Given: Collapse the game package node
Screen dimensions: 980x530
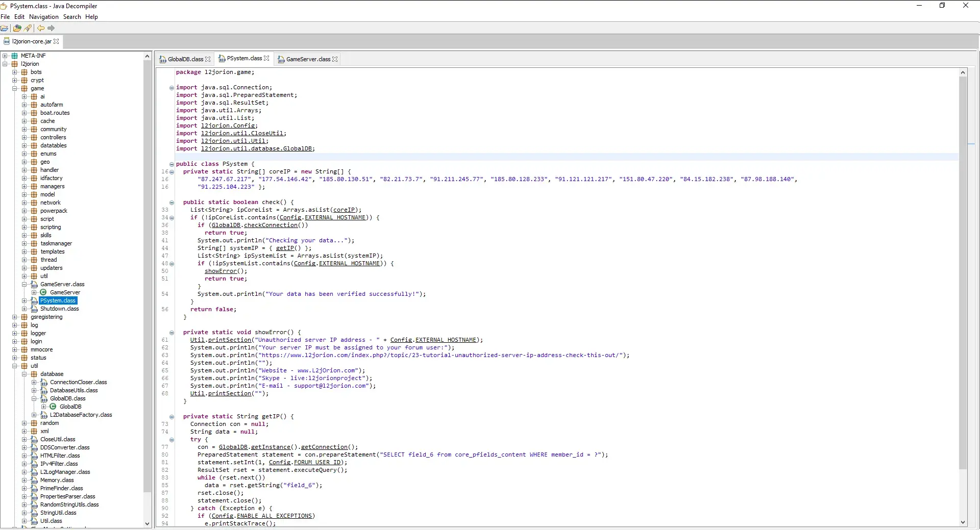Looking at the screenshot, I should click(15, 88).
